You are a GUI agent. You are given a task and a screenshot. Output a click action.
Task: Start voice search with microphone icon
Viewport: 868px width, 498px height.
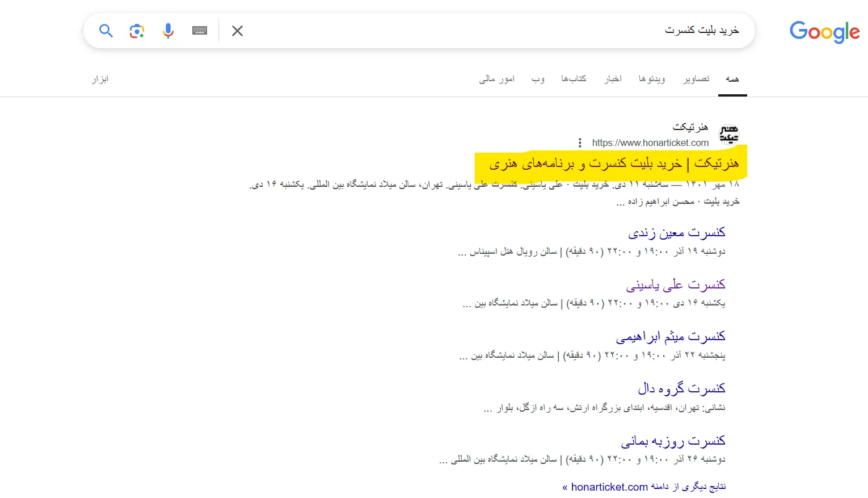point(168,31)
